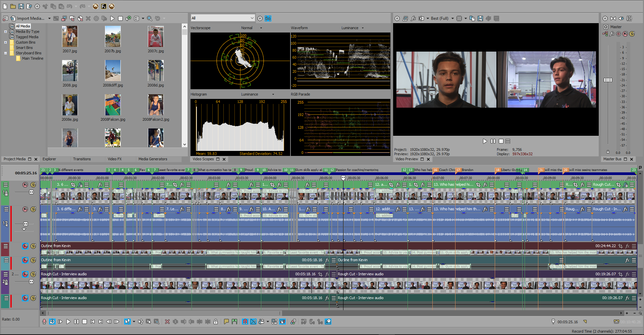
Task: Click the Record microphone button in transport bar
Action: (44, 322)
